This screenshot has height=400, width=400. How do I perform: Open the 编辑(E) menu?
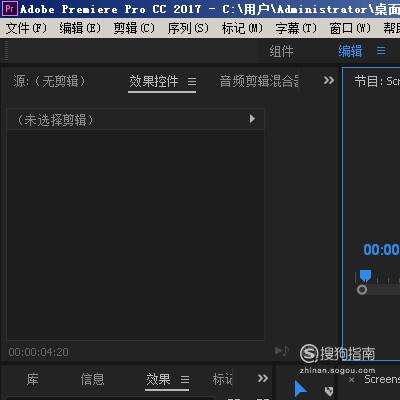click(80, 28)
